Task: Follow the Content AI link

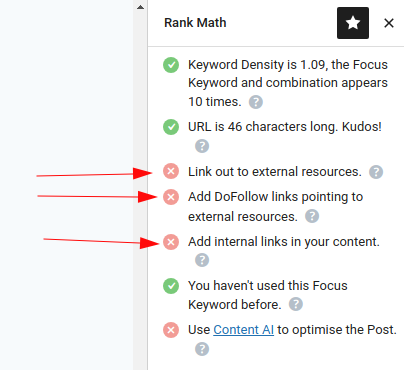Action: coord(244,330)
